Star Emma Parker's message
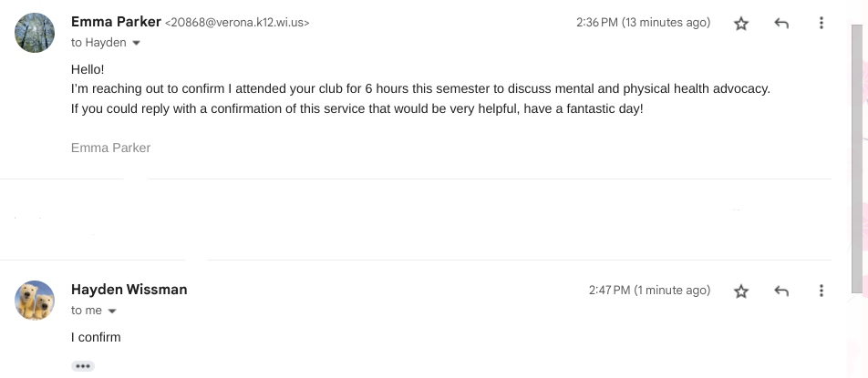 741,24
